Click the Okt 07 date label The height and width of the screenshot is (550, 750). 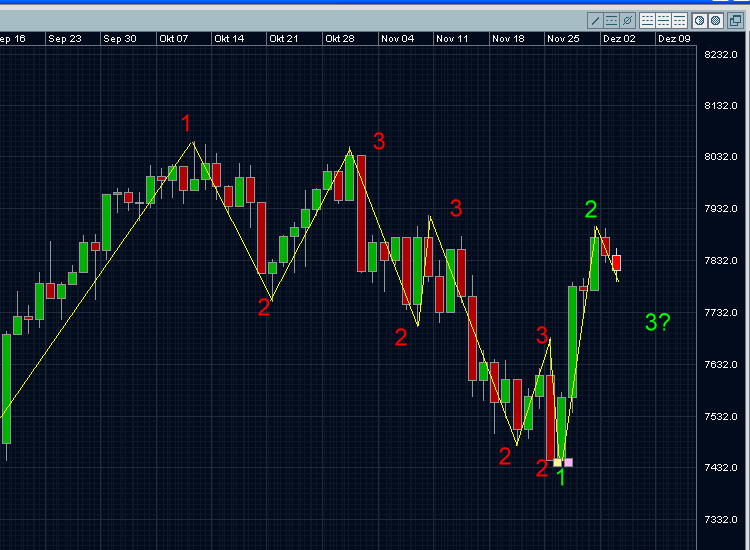click(x=174, y=39)
